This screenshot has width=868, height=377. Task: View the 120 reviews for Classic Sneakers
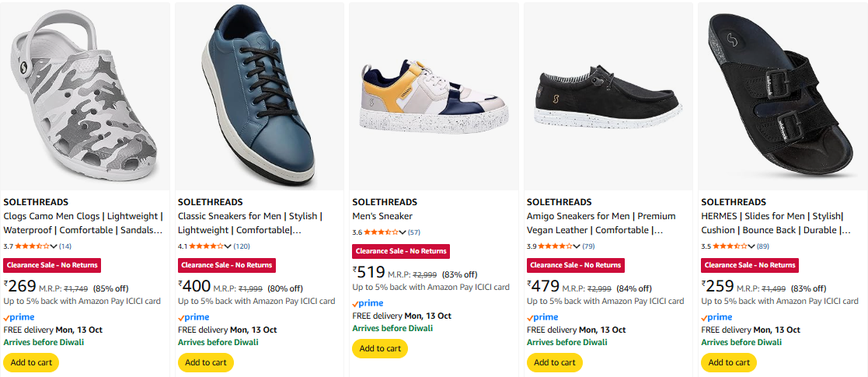242,246
